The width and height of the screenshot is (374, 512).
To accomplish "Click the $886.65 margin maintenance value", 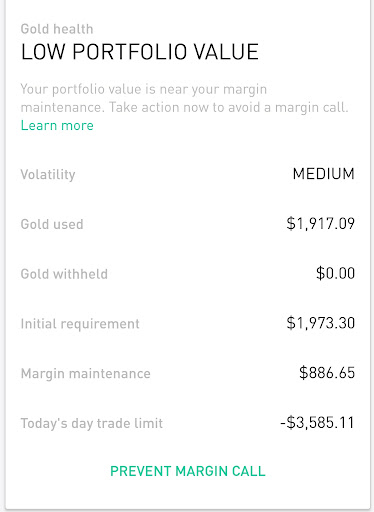I will pos(327,373).
